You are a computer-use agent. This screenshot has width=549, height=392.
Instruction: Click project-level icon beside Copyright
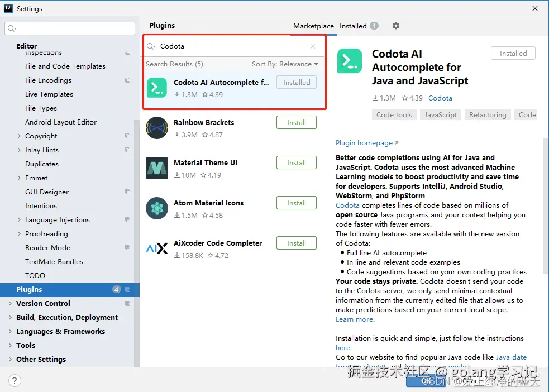[x=127, y=136]
